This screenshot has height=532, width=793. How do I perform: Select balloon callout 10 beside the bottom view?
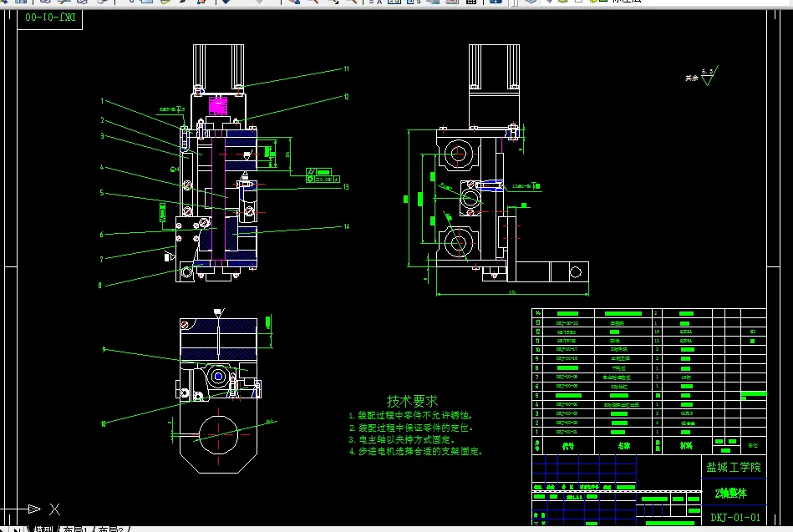[x=103, y=423]
